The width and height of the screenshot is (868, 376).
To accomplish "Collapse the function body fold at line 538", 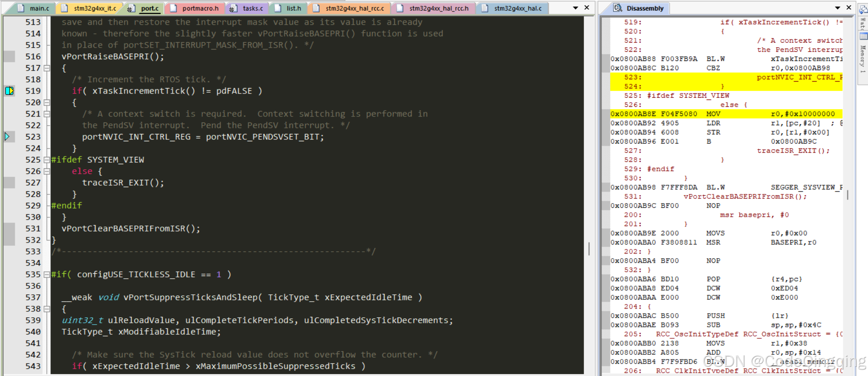I will click(x=47, y=309).
